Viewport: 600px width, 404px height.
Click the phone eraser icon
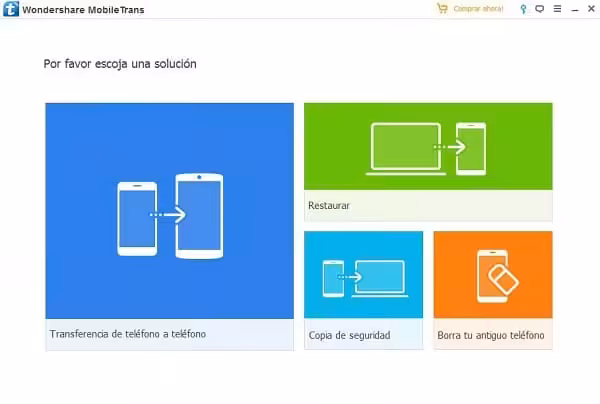click(x=497, y=275)
